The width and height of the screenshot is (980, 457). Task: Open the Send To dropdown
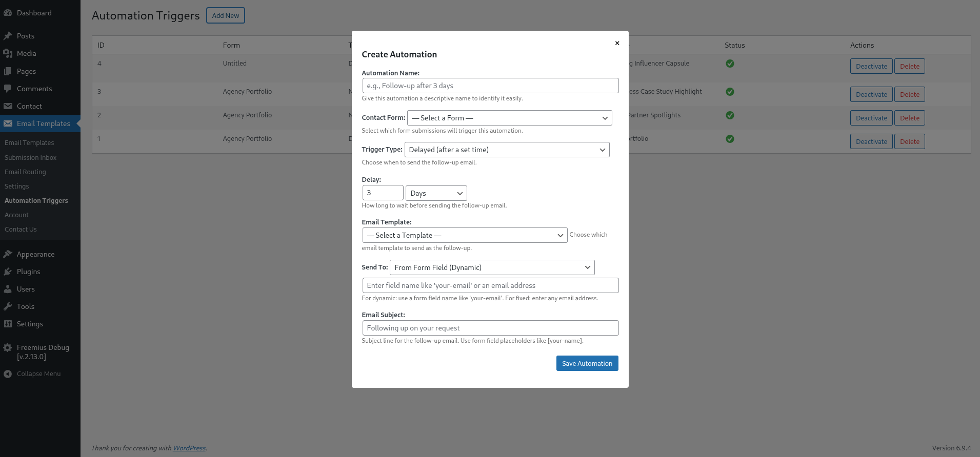click(x=492, y=267)
